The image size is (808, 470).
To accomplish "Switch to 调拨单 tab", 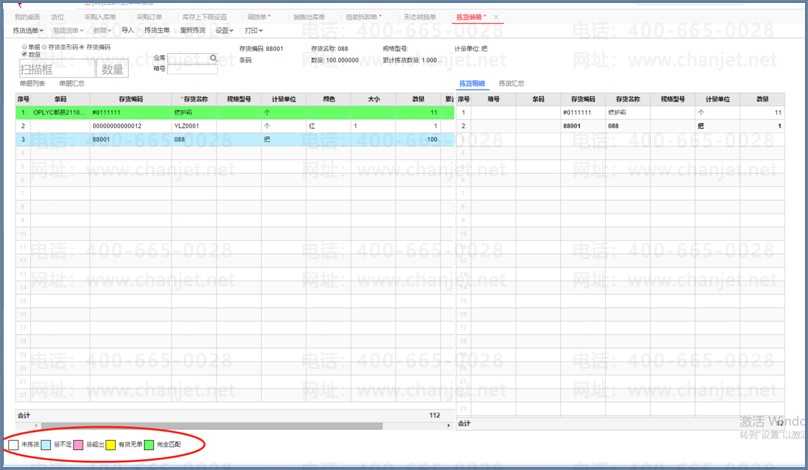I will click(x=259, y=17).
